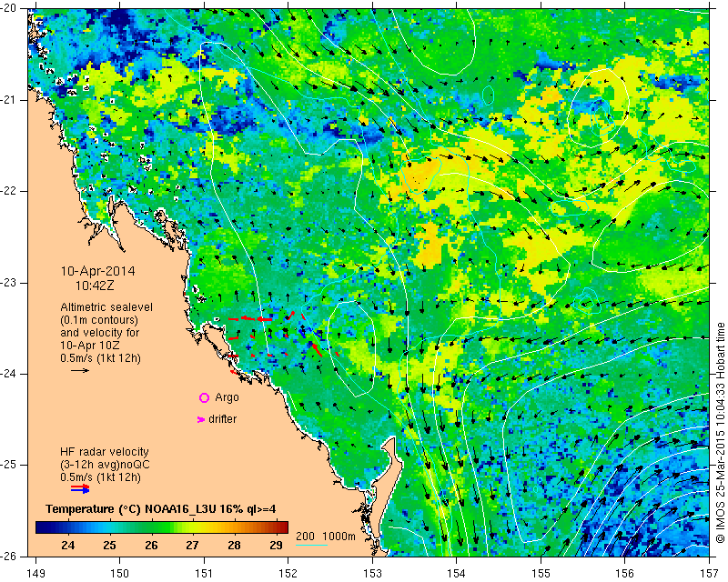This screenshot has height=582, width=728.
Task: Click the temperature color bar
Action: pyautogui.click(x=162, y=527)
